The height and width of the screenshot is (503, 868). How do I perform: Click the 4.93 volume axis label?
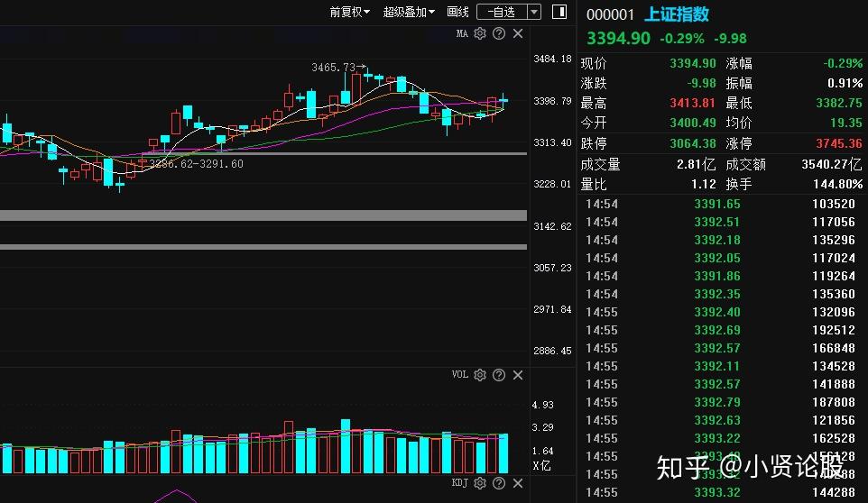click(x=542, y=405)
